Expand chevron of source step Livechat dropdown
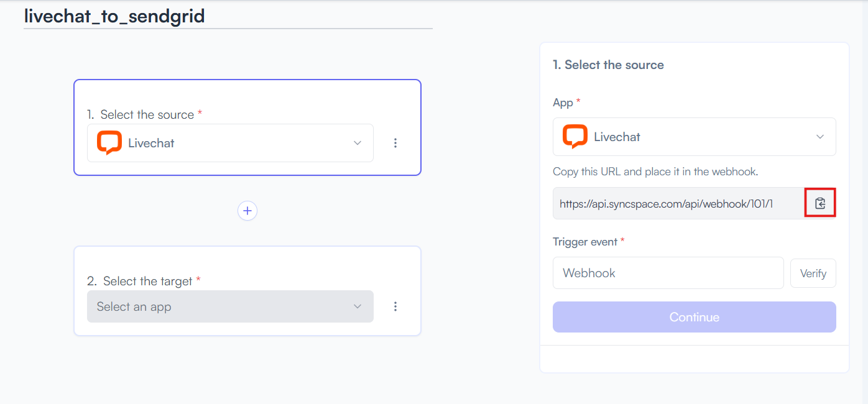This screenshot has width=868, height=404. [358, 143]
